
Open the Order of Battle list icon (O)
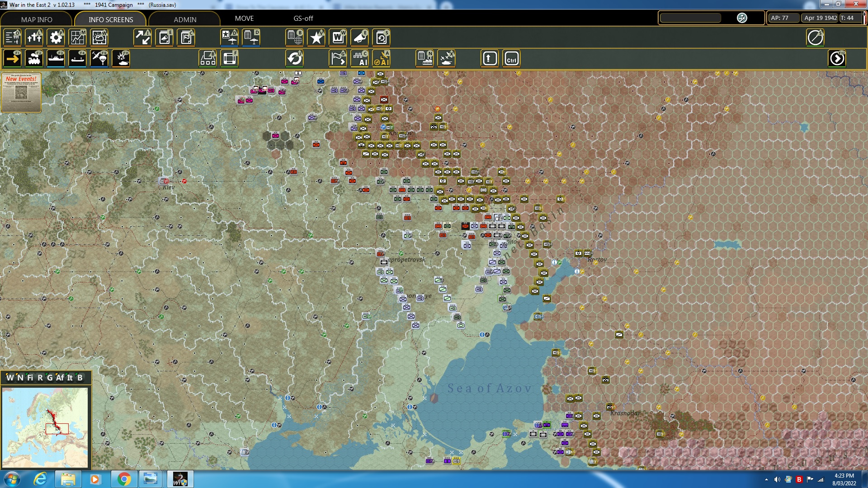(13, 38)
